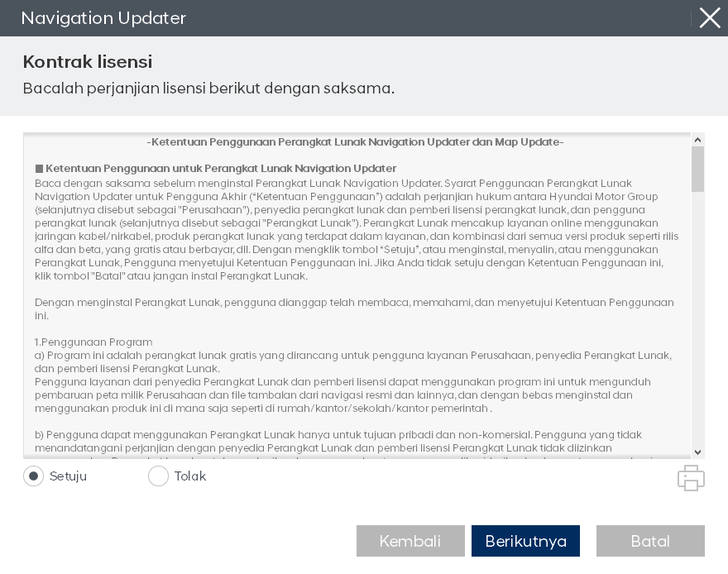Click the Bacalah perjanjian lisensi subtitle
728x574 pixels.
208,88
